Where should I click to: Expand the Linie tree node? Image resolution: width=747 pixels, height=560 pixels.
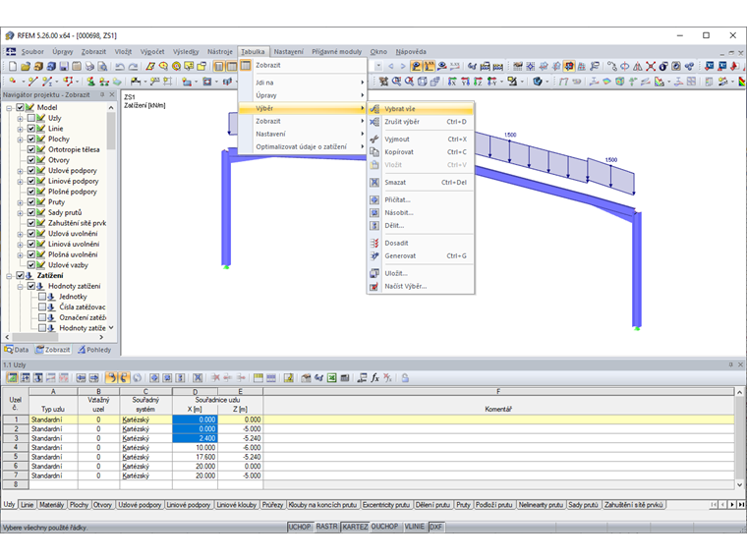click(x=20, y=129)
